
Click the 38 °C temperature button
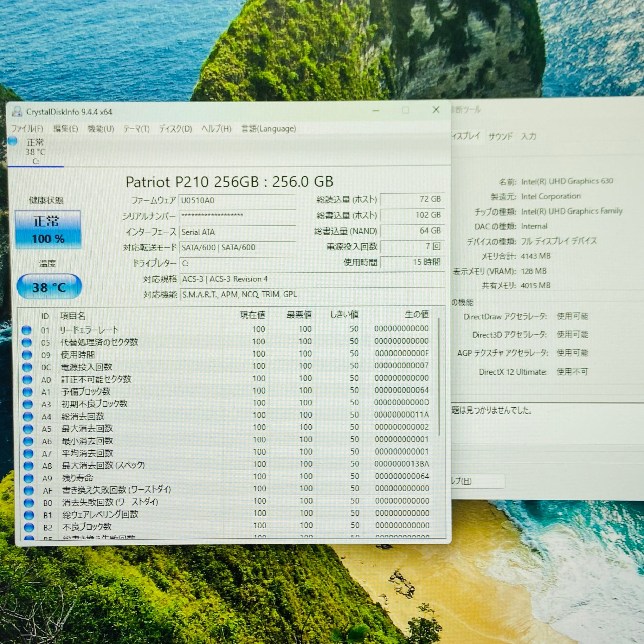[x=49, y=287]
